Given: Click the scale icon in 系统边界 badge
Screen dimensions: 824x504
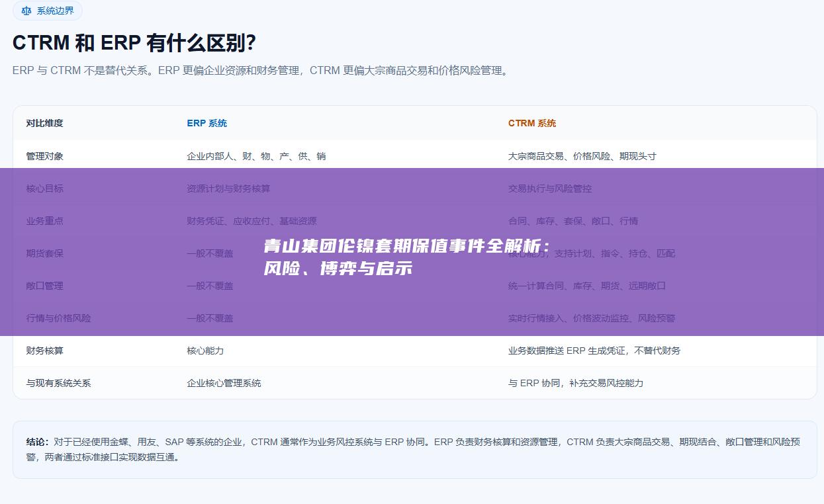Looking at the screenshot, I should click(x=26, y=11).
